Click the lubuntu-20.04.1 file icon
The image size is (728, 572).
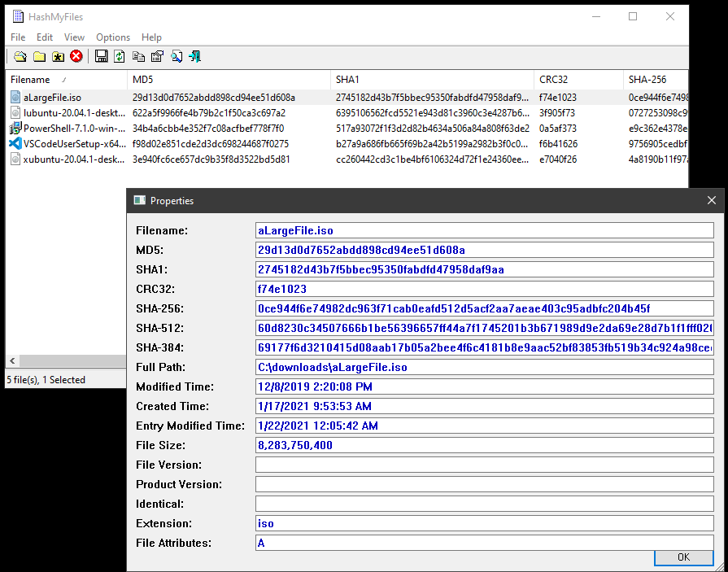(x=15, y=113)
